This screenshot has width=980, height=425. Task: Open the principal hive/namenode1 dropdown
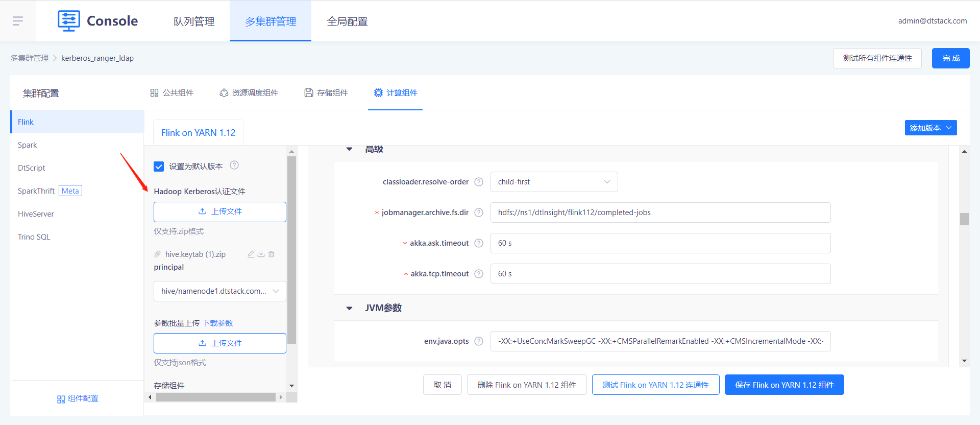(x=220, y=291)
